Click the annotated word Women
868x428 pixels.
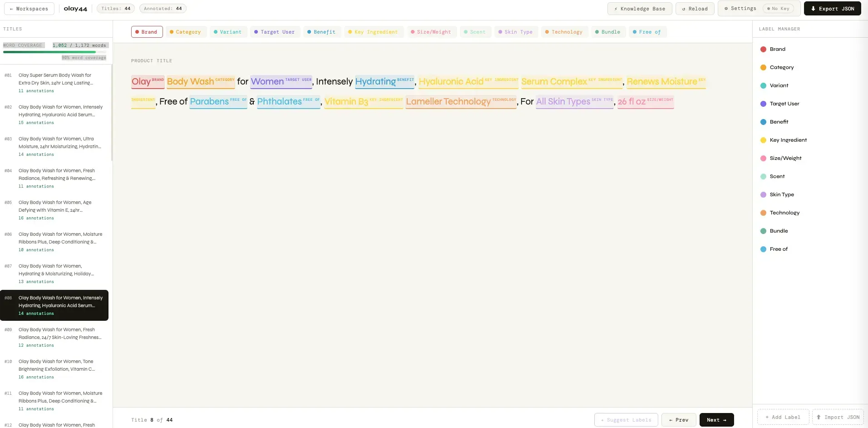[281, 82]
